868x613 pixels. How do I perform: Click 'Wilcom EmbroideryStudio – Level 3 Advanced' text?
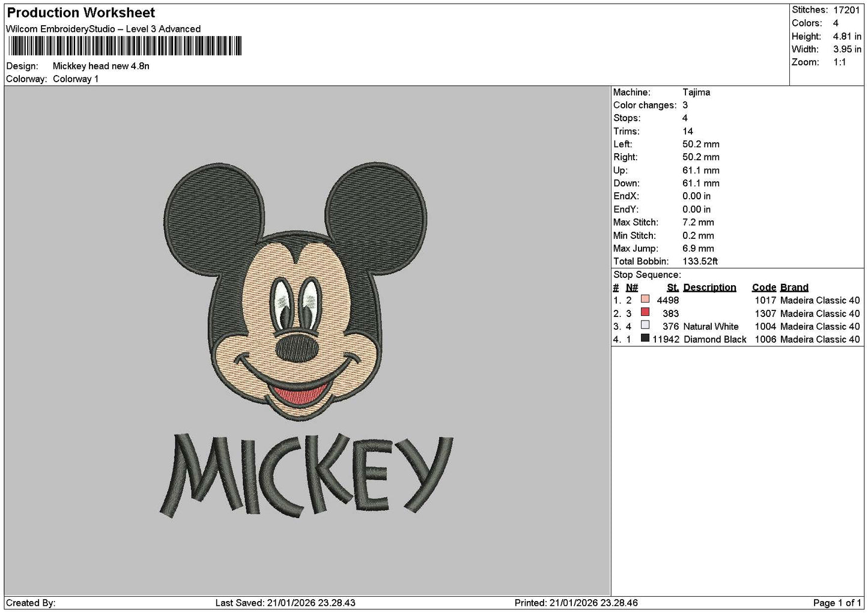103,29
